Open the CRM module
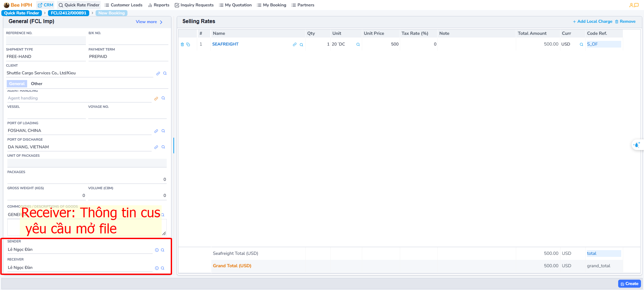The image size is (644, 290). point(46,5)
